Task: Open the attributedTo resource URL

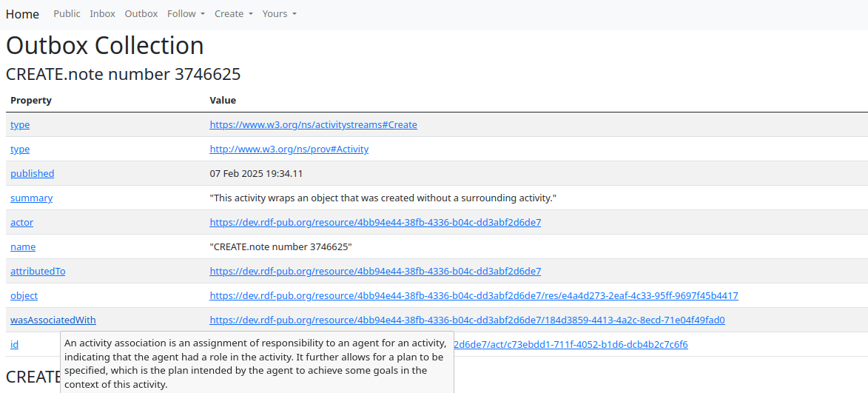Action: coord(375,272)
